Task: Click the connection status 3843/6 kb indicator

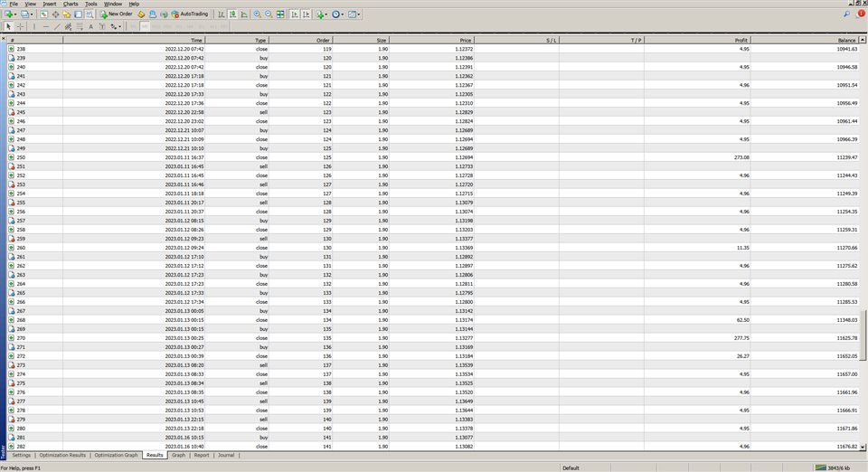Action: [833, 468]
